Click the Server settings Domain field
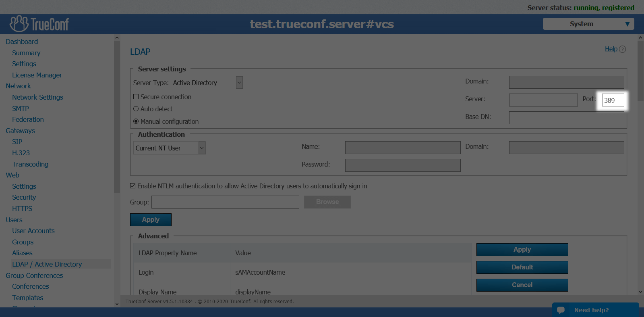This screenshot has width=644, height=317. coord(567,82)
